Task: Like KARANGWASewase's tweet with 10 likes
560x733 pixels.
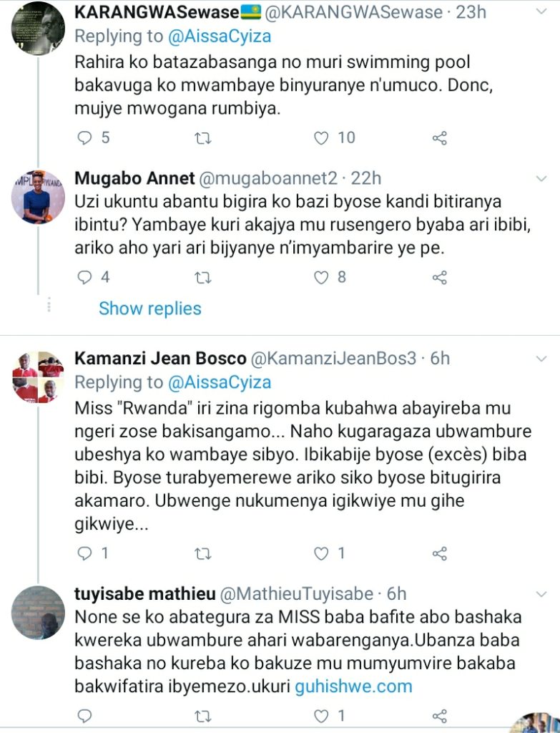Action: point(323,137)
